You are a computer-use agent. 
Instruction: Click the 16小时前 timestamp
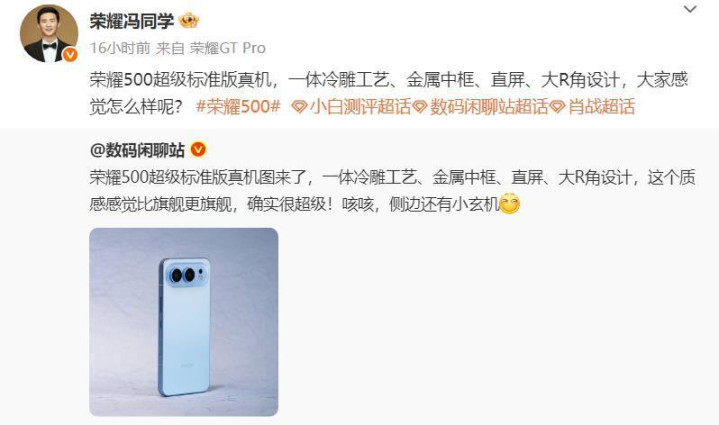tap(120, 48)
